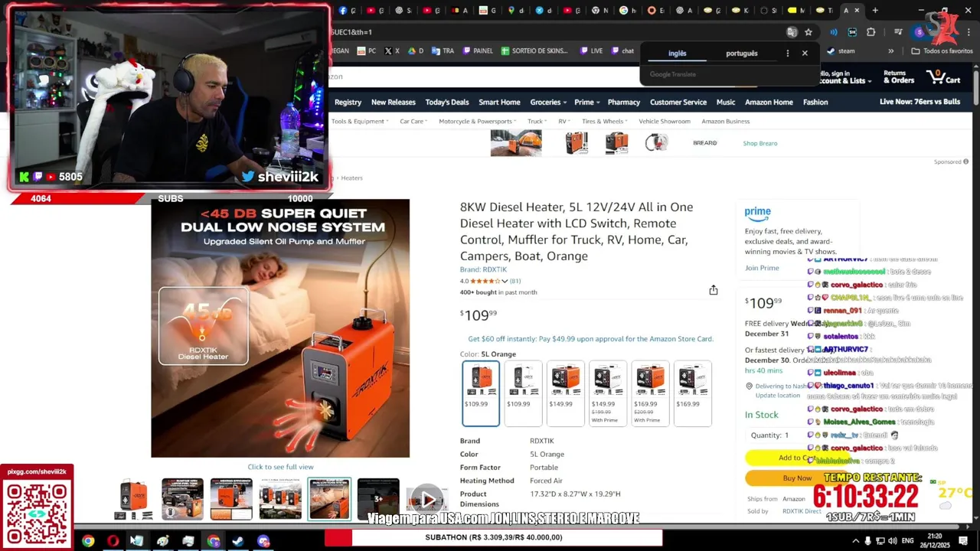Viewport: 980px width, 551px height.
Task: Open the chat Twitch bookmark
Action: (x=622, y=51)
